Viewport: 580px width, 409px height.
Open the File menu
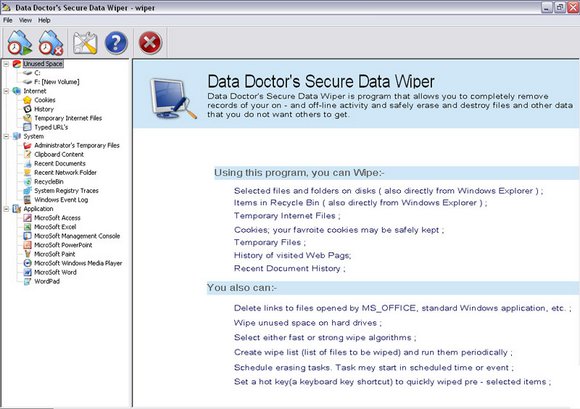tap(7, 20)
